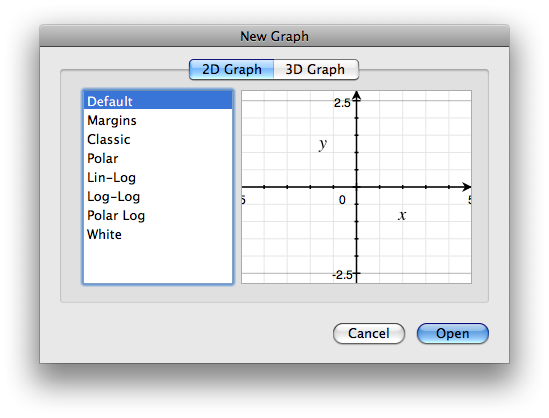
Task: Choose the Log-Log template
Action: (x=158, y=196)
